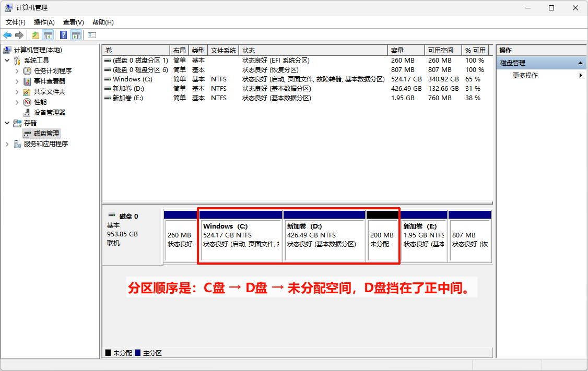Click the blue 主分区 legend swatch
588x371 pixels.
click(138, 353)
